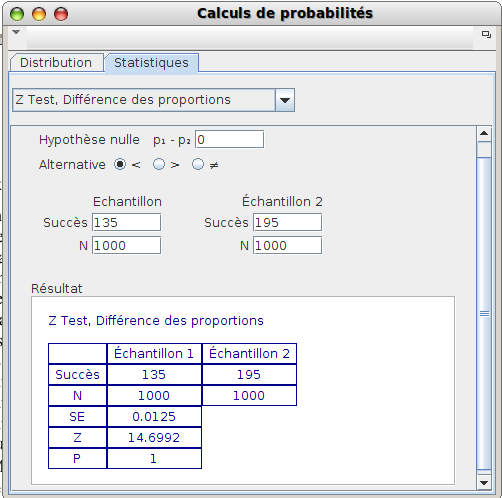Select the greater-than alternative radio button
The image size is (502, 498).
159,164
